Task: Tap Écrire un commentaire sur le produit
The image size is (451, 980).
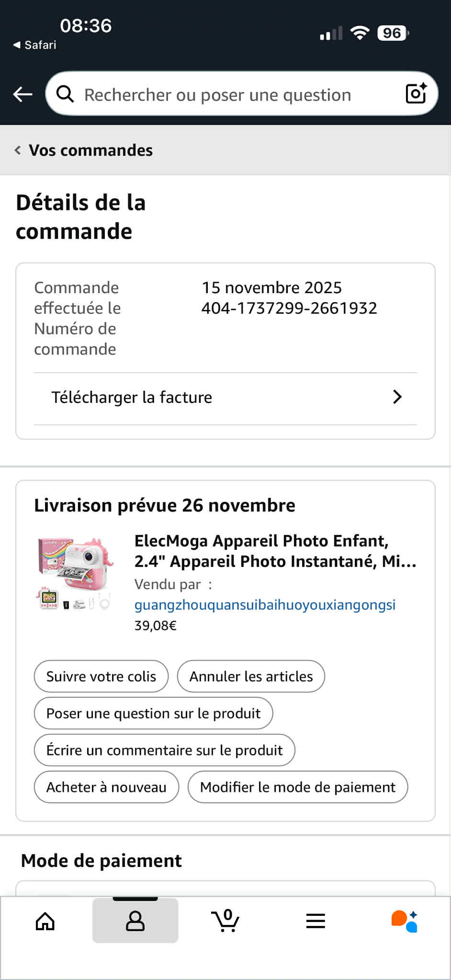Action: [164, 750]
